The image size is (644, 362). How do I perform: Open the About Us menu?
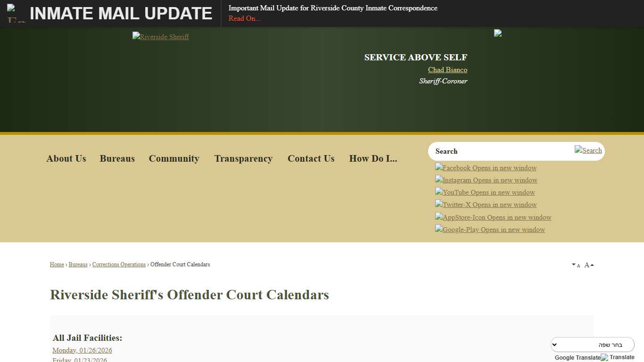[x=66, y=158]
